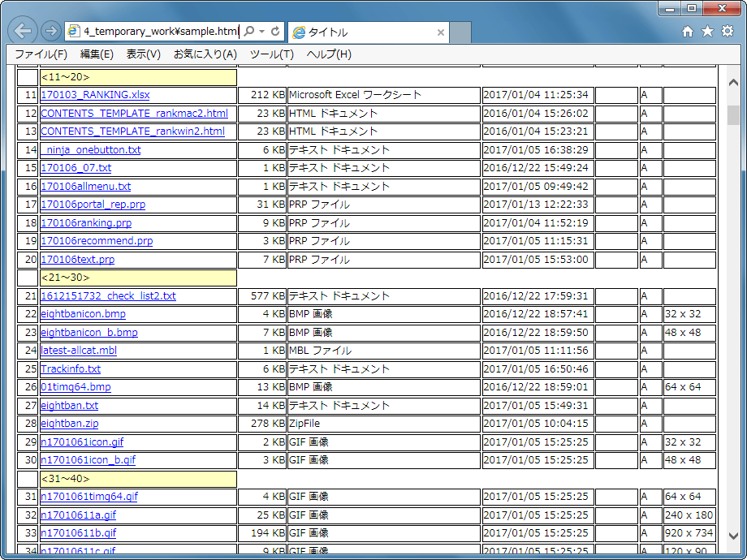Viewport: 747px width, 560px height.
Task: Click row number 28 cell
Action: coord(28,424)
